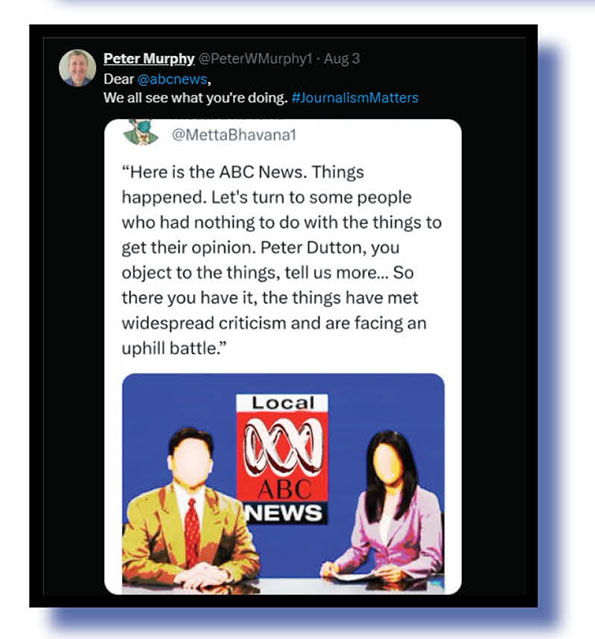Follow the @abcnews mention link
The height and width of the screenshot is (639, 595).
(x=172, y=79)
